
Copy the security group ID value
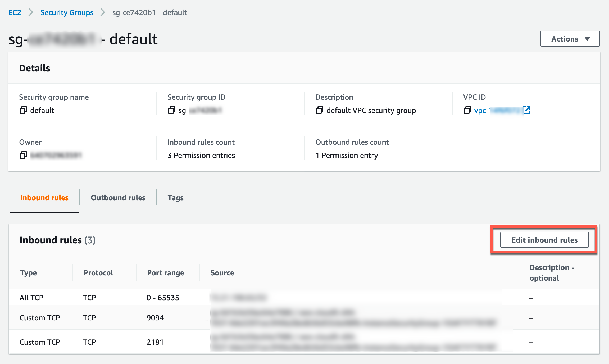click(171, 110)
